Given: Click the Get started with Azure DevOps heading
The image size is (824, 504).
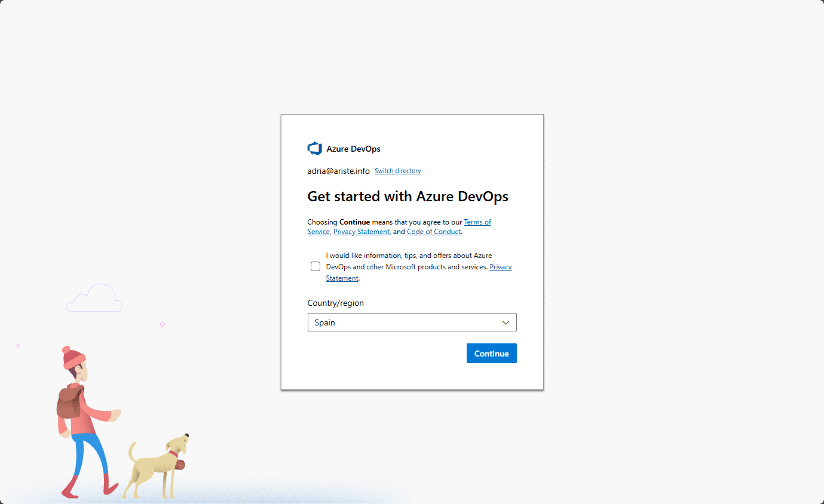Looking at the screenshot, I should pos(408,196).
